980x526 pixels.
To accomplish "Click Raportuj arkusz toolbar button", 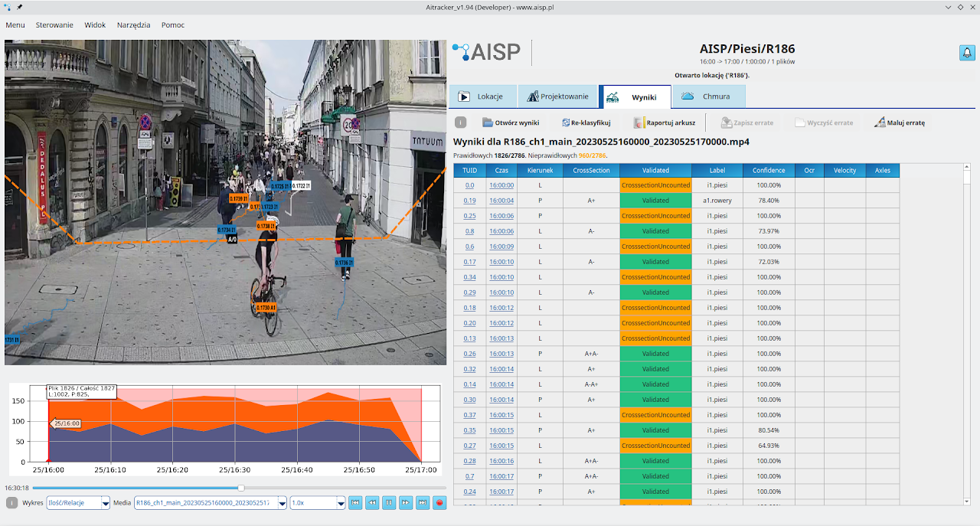I will pyautogui.click(x=665, y=123).
